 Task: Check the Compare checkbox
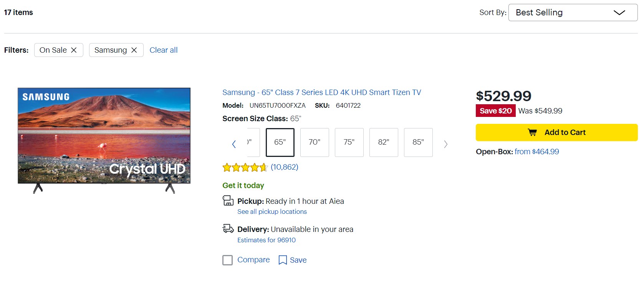tap(228, 260)
